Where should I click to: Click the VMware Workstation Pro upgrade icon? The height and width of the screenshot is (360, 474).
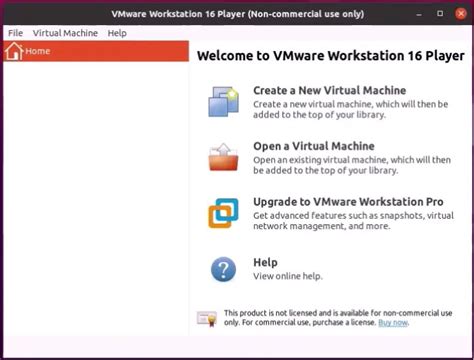[x=223, y=213]
